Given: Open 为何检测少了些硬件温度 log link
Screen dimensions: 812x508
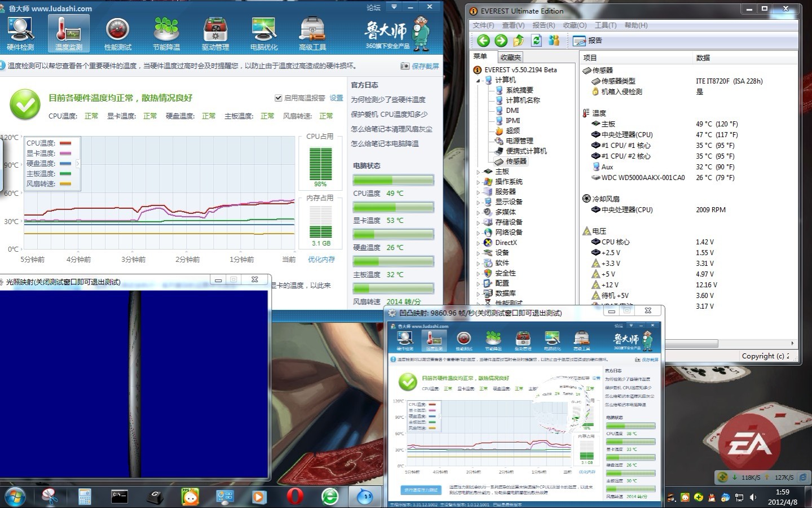Looking at the screenshot, I should [388, 100].
